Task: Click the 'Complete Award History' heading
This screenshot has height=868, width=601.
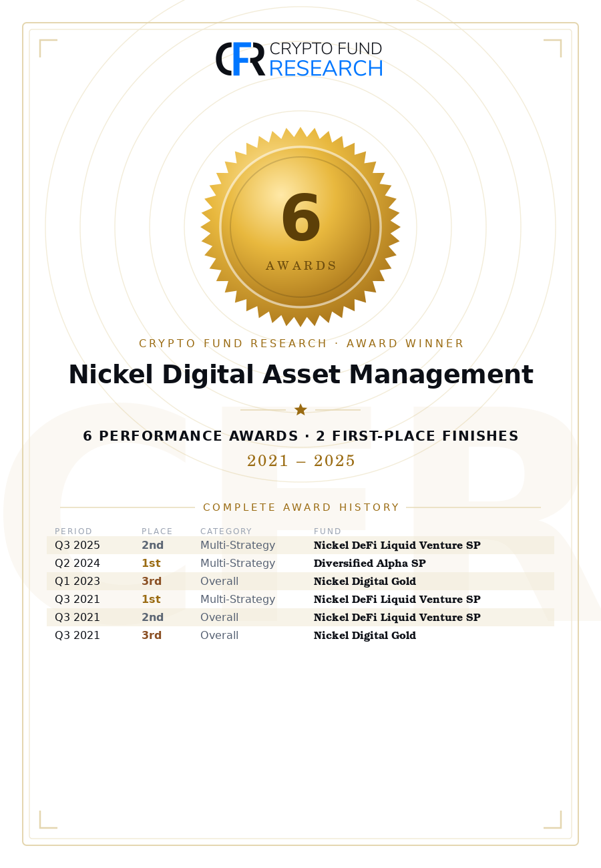Action: point(300,507)
